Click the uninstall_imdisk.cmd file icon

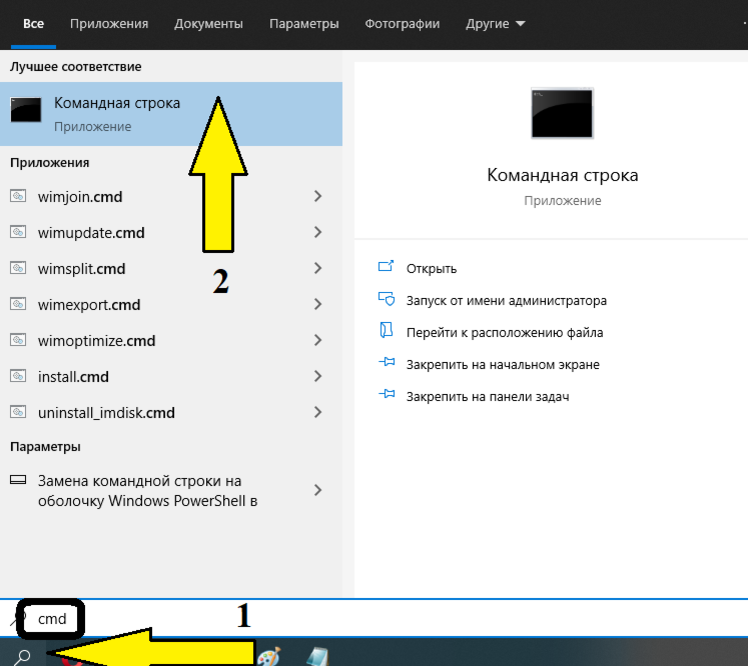(x=18, y=412)
